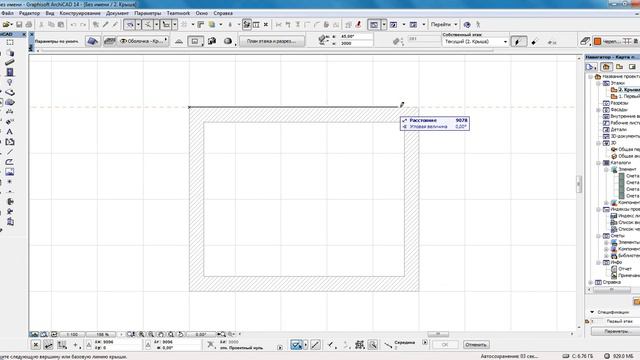The image size is (640, 360).
Task: Click the Print icon in toolbar
Action: tap(29, 25)
